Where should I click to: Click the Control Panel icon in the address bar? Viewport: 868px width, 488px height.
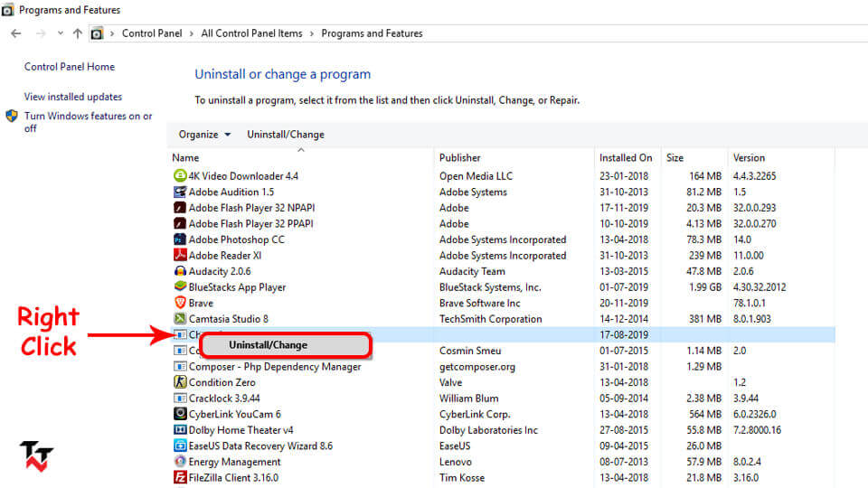tap(97, 33)
